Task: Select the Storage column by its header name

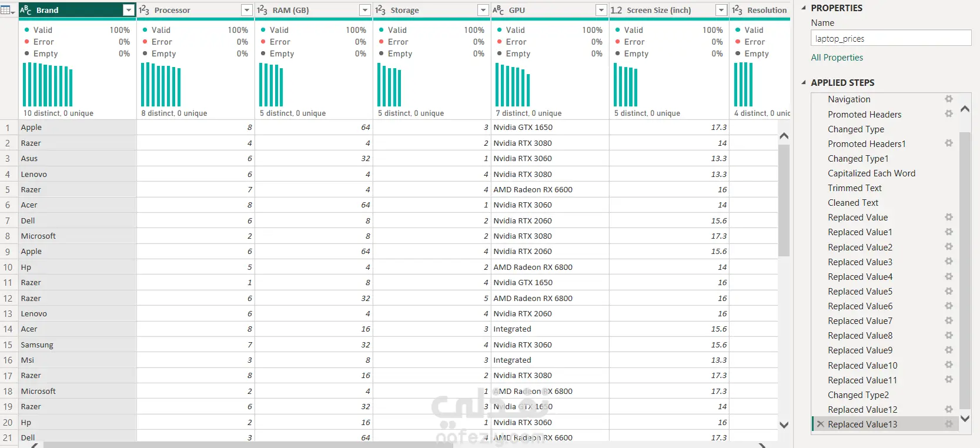Action: tap(404, 10)
